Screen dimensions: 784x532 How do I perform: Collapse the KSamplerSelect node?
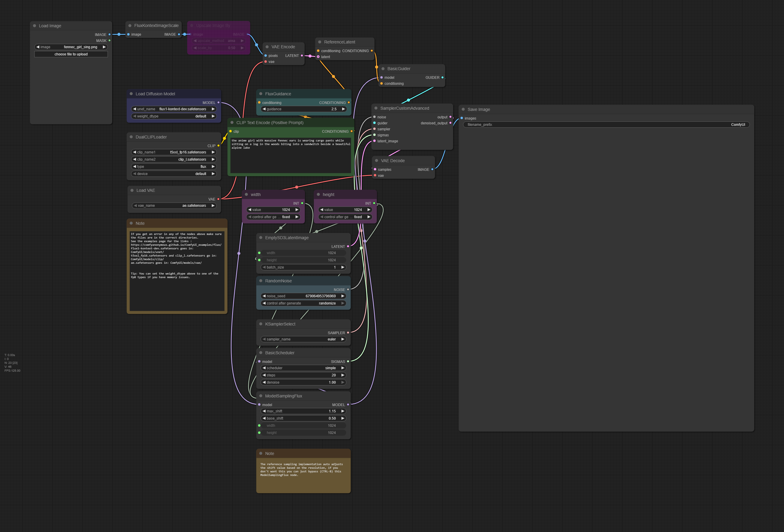261,324
